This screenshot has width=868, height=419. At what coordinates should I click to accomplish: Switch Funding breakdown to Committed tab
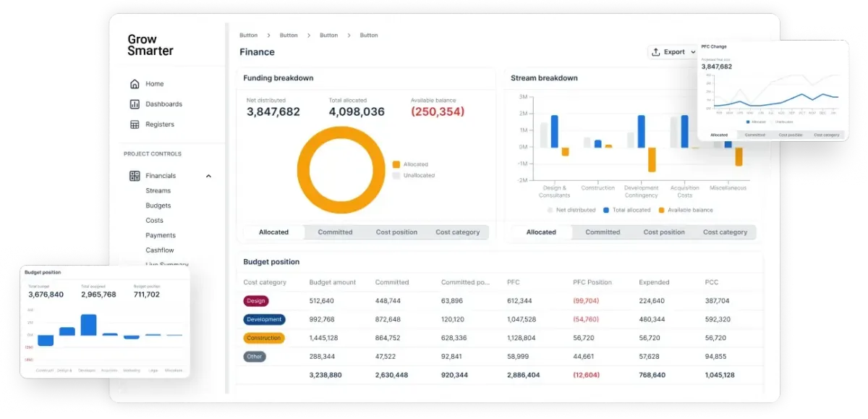335,232
